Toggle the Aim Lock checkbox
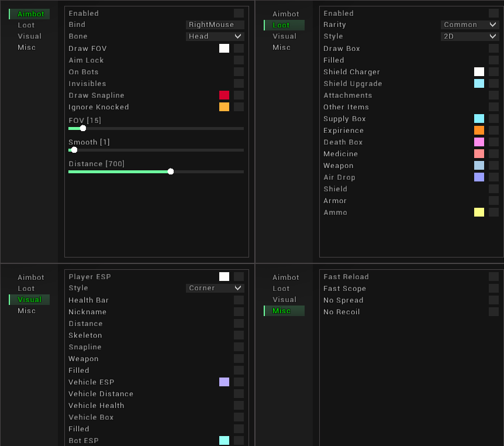The height and width of the screenshot is (446, 504). 239,60
